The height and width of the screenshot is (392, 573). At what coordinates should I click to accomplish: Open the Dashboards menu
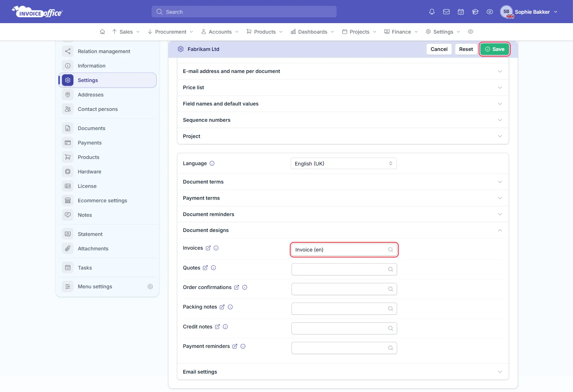coord(312,32)
